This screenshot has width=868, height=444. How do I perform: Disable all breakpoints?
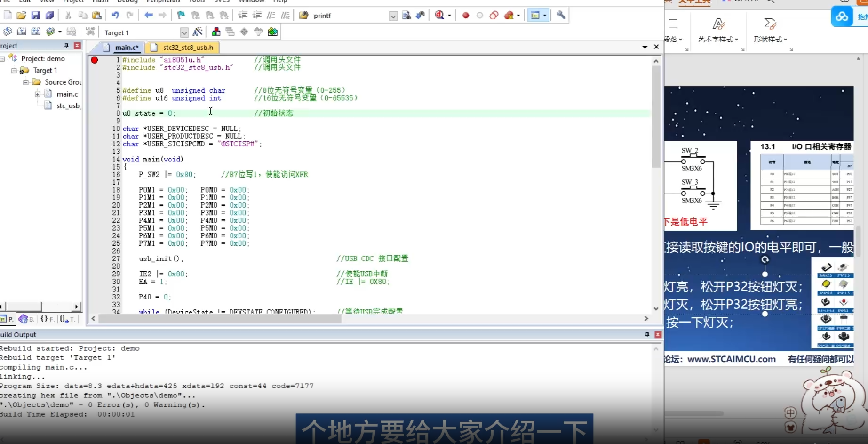pos(494,15)
